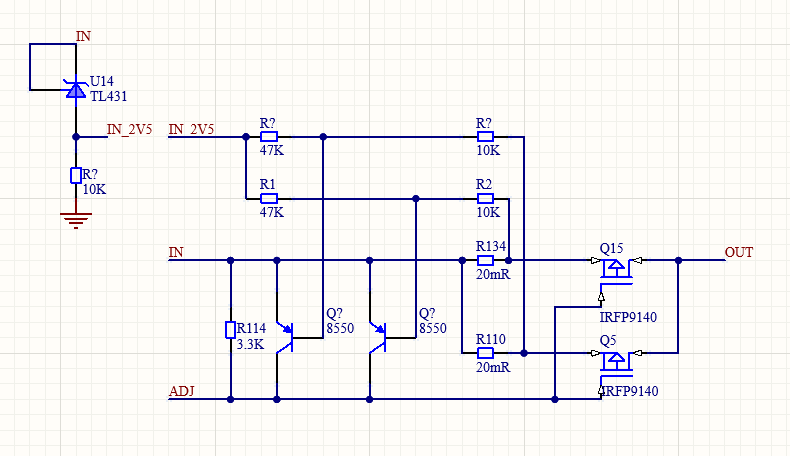Select the R114 3.3K resistor symbol
790x456 pixels.
coord(230,330)
